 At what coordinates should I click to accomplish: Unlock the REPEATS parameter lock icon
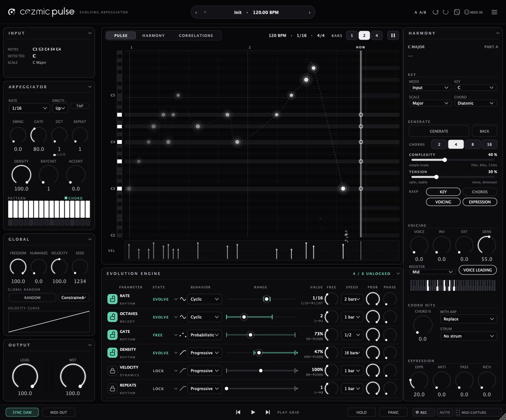pyautogui.click(x=112, y=388)
